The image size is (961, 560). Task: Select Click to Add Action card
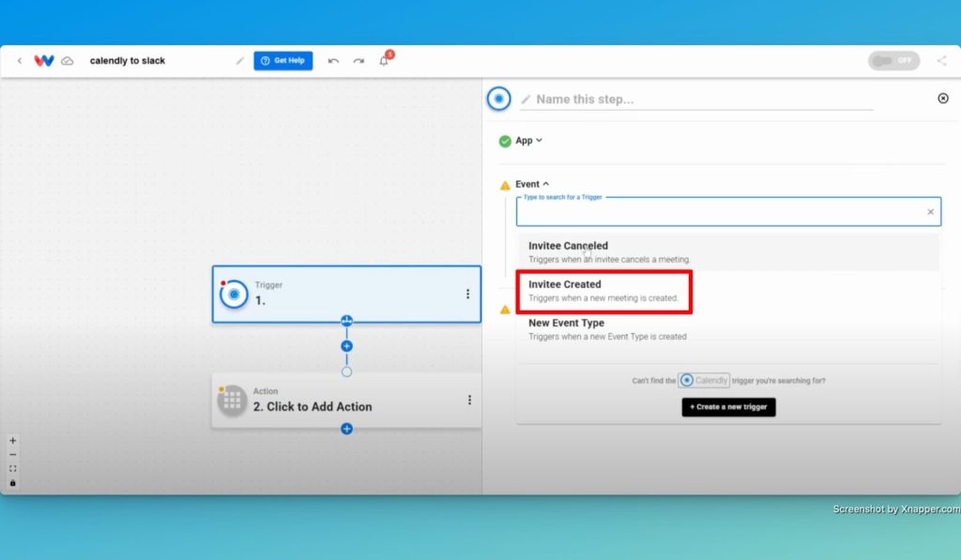tap(346, 401)
